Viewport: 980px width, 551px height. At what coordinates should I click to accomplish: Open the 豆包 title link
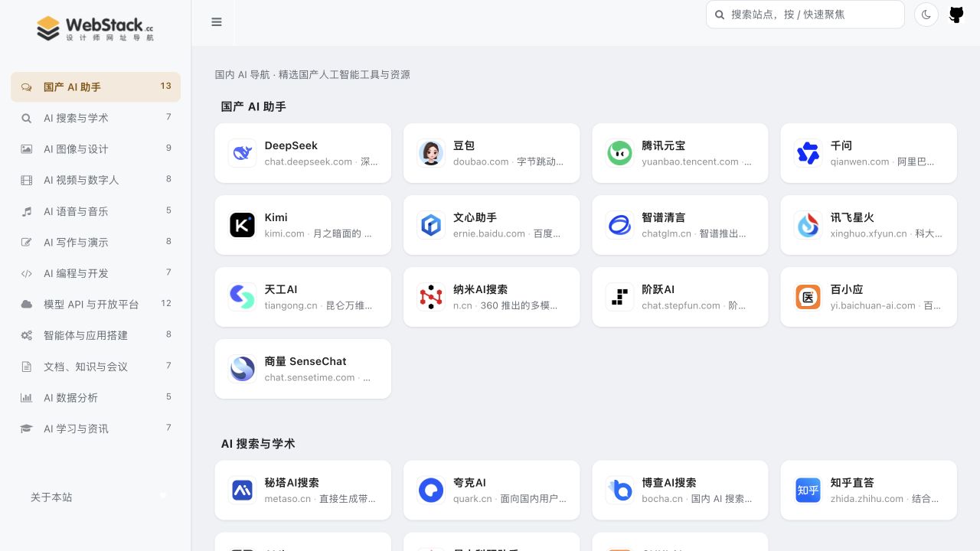[464, 145]
